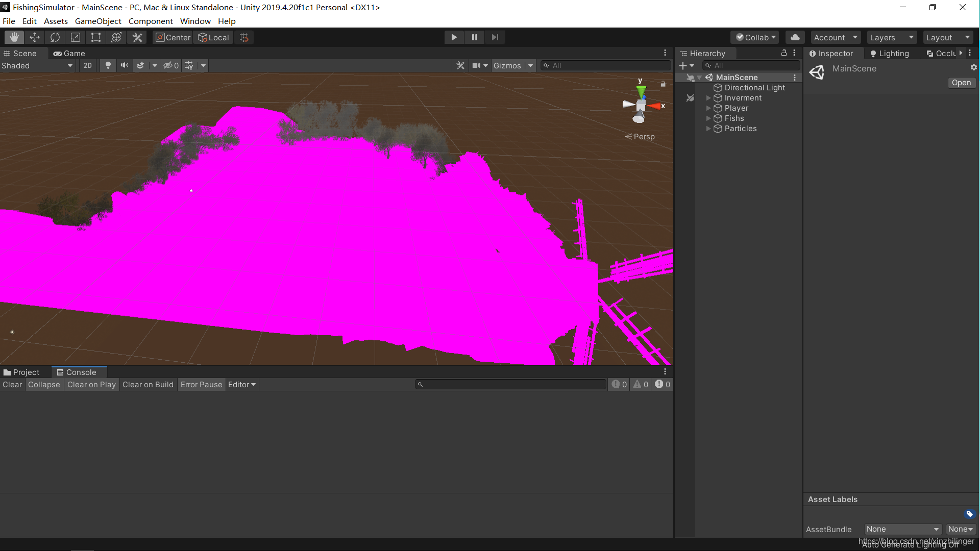Click the Open button in Inspector

click(961, 83)
